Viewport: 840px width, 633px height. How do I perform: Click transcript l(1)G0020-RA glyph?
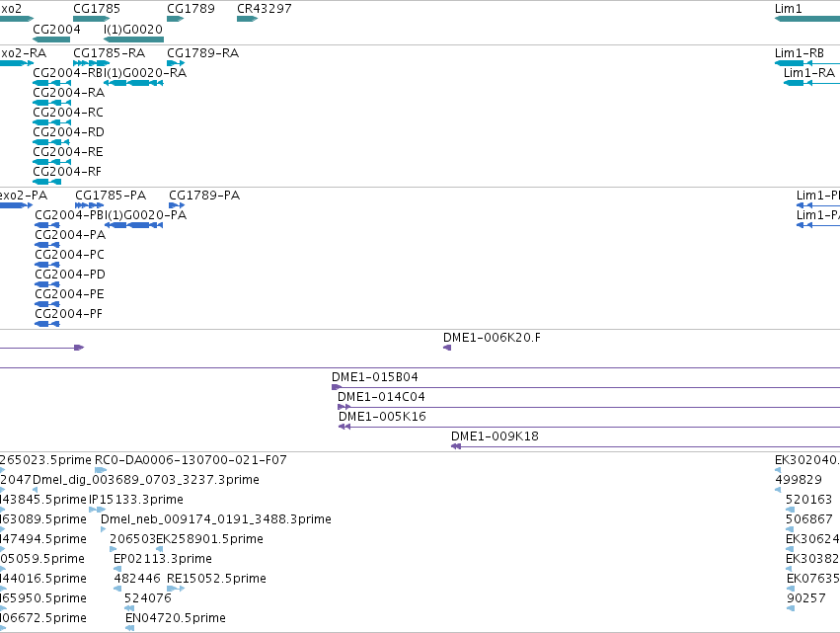coord(133,83)
